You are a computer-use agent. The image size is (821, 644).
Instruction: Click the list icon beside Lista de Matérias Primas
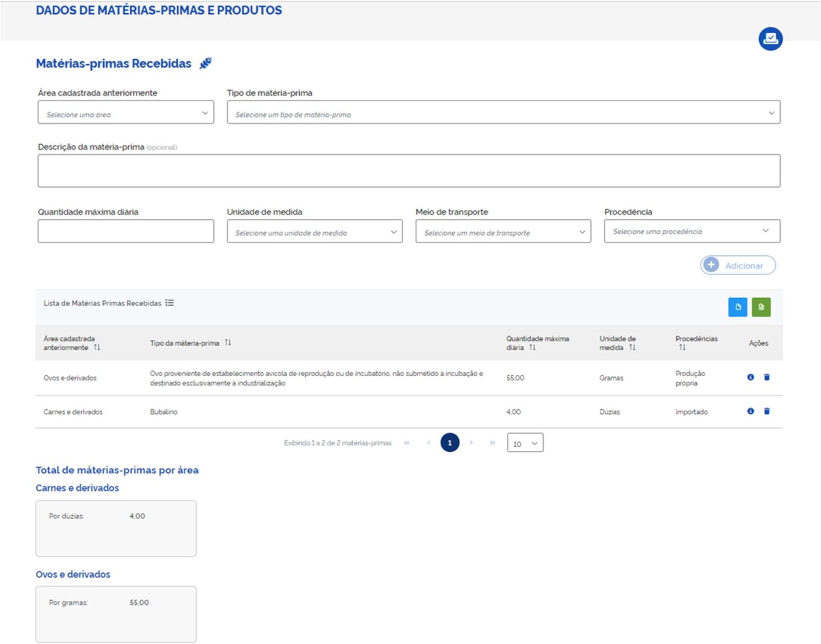(x=169, y=303)
